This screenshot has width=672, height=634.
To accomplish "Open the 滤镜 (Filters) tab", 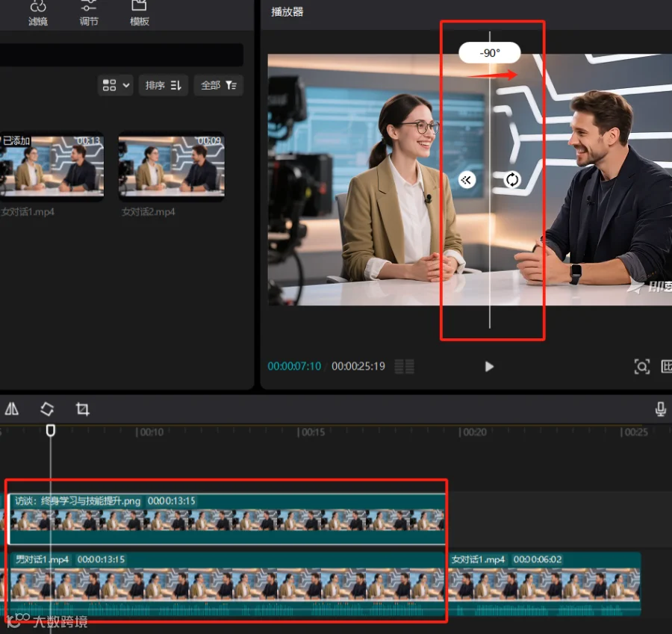I will click(38, 13).
